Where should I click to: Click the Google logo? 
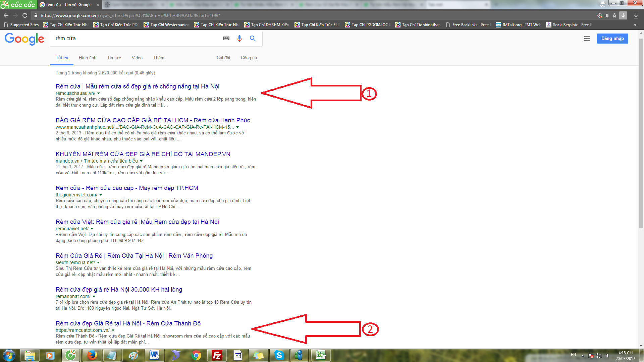[x=24, y=39]
